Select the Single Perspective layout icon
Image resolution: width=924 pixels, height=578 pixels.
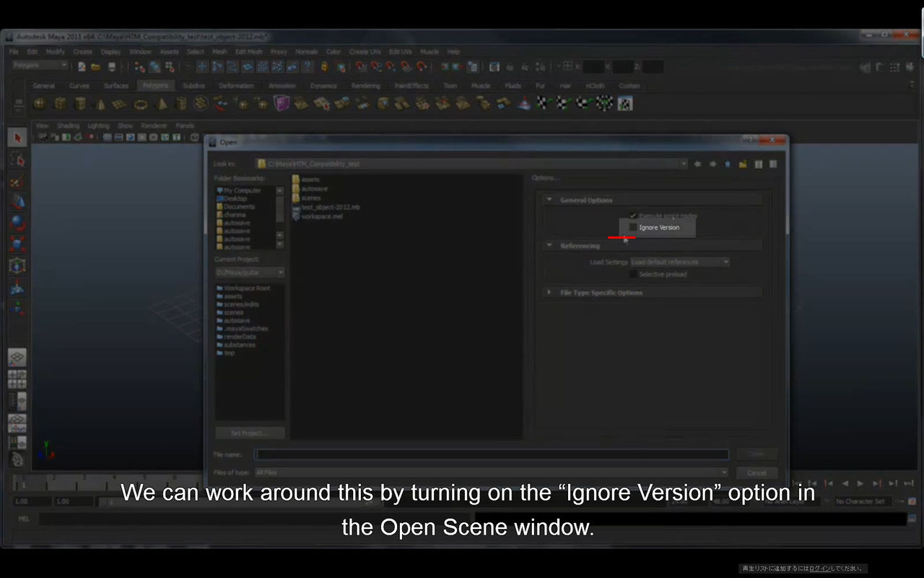(x=17, y=358)
